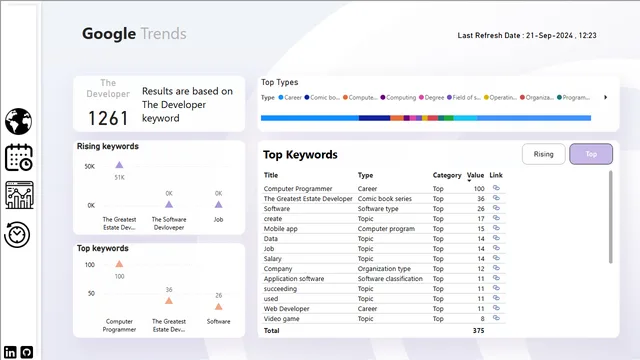Sort table by Category column header
Image resolution: width=640 pixels, height=360 pixels.
pos(447,175)
